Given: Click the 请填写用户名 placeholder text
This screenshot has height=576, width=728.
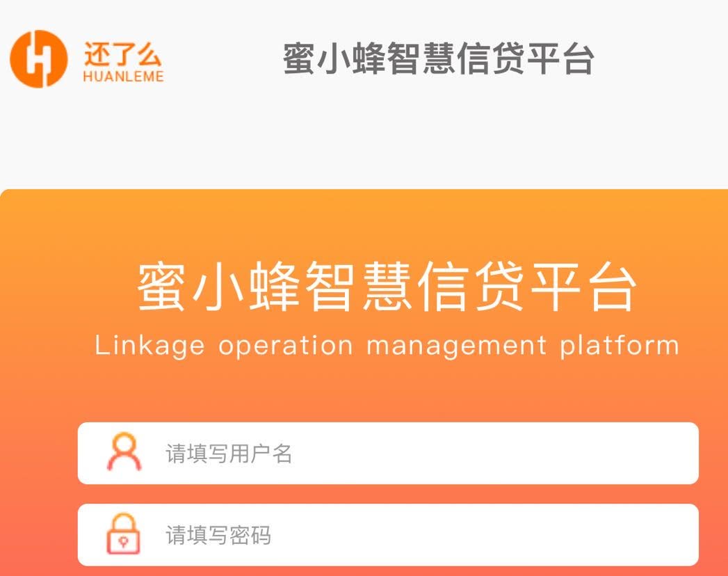Looking at the screenshot, I should 229,454.
